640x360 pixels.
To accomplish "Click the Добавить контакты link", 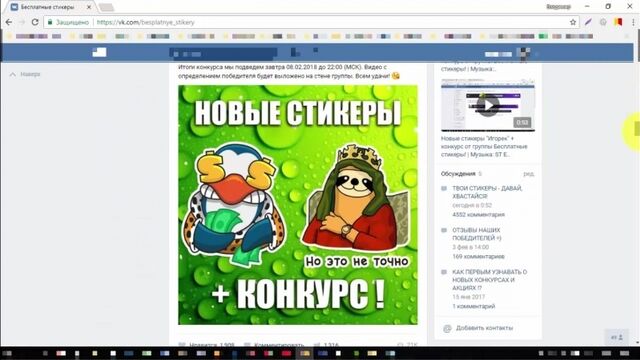I will 484,328.
